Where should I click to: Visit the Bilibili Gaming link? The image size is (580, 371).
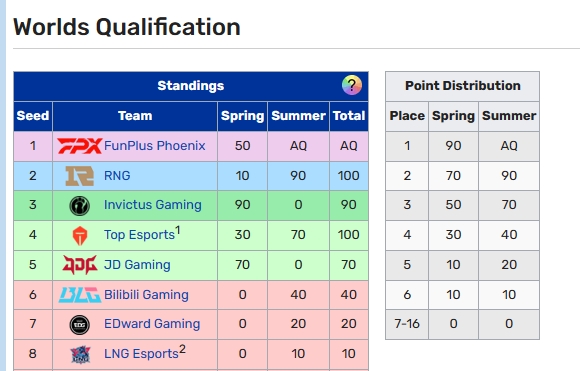(146, 295)
